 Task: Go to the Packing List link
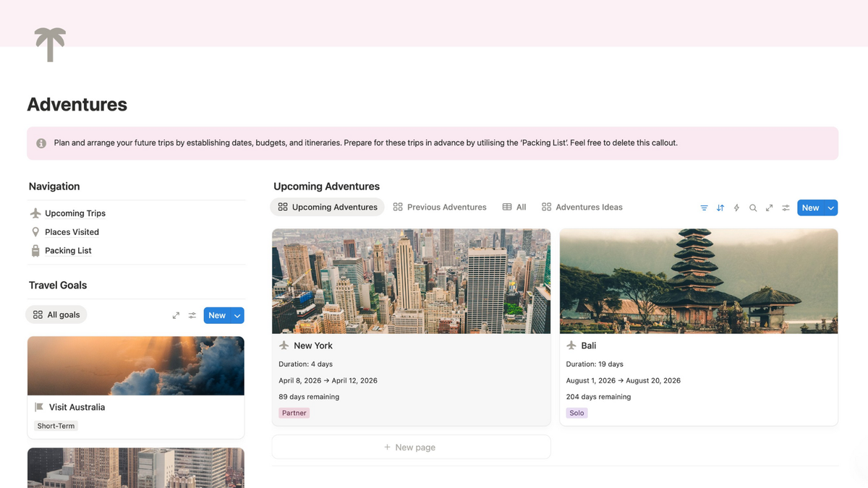pyautogui.click(x=68, y=251)
